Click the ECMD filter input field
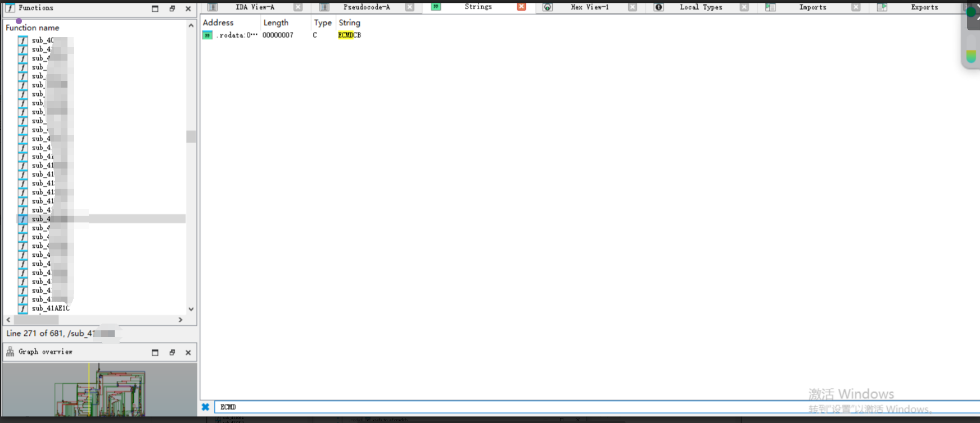 pyautogui.click(x=596, y=407)
